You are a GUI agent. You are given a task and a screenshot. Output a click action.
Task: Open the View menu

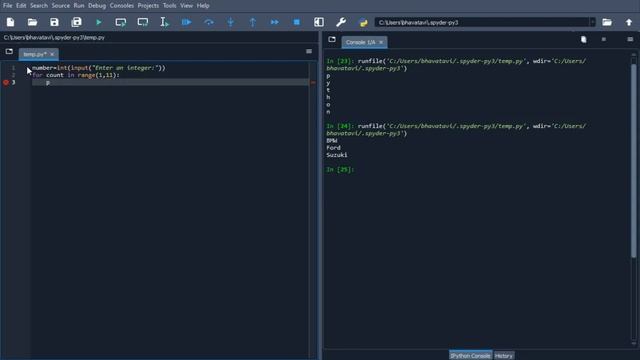187,6
